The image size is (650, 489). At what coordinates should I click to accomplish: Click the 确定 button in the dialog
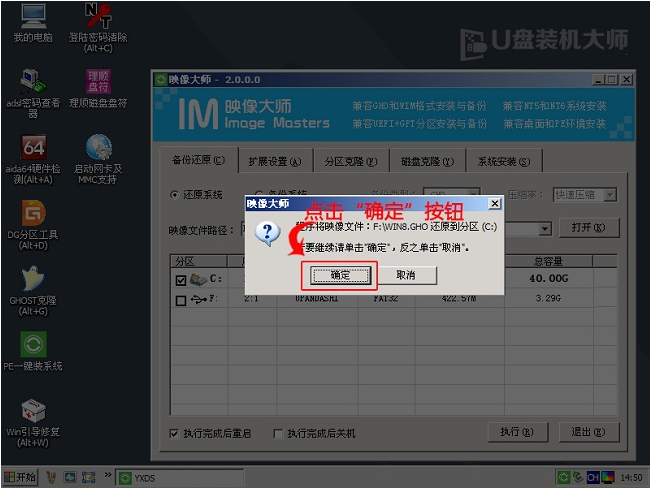point(340,275)
